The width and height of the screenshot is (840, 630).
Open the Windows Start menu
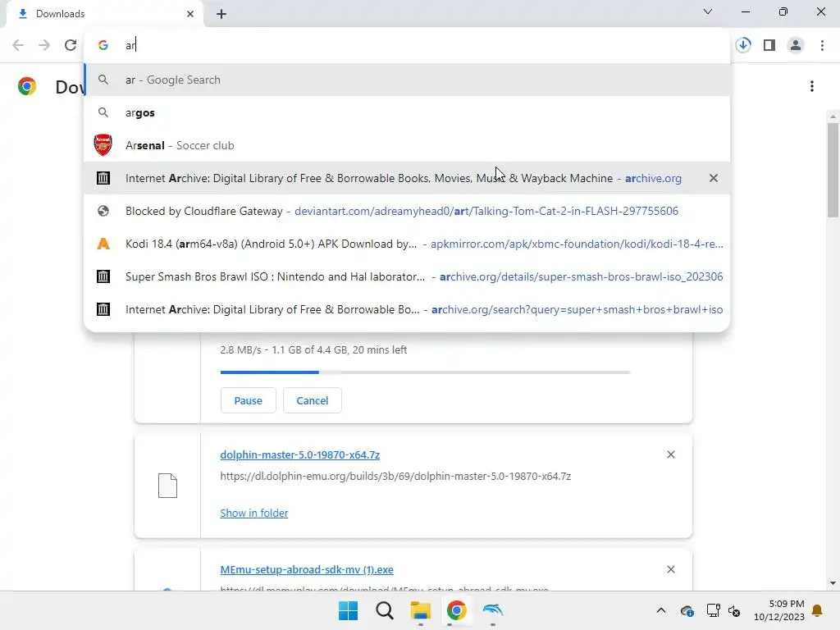pos(348,610)
